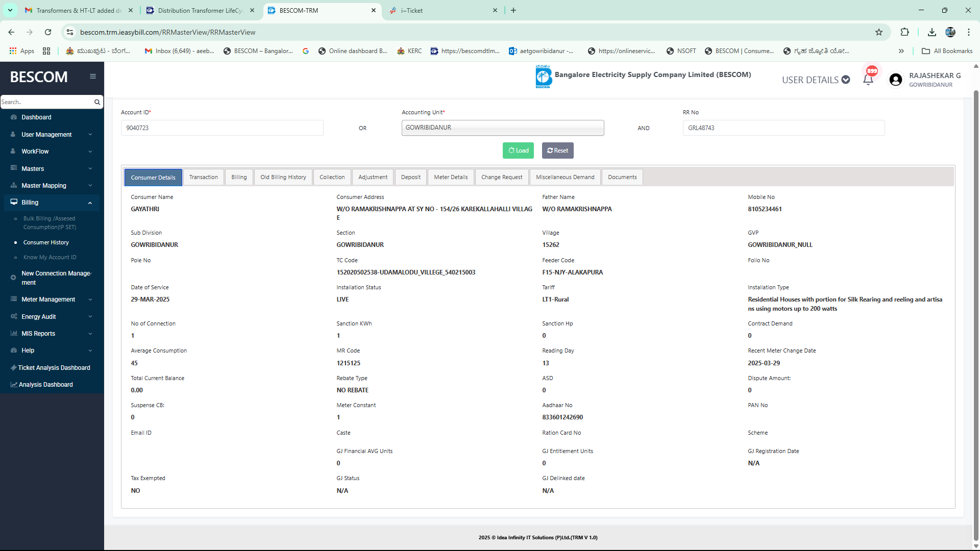
Task: Expand the Meter Management menu
Action: pyautogui.click(x=51, y=299)
